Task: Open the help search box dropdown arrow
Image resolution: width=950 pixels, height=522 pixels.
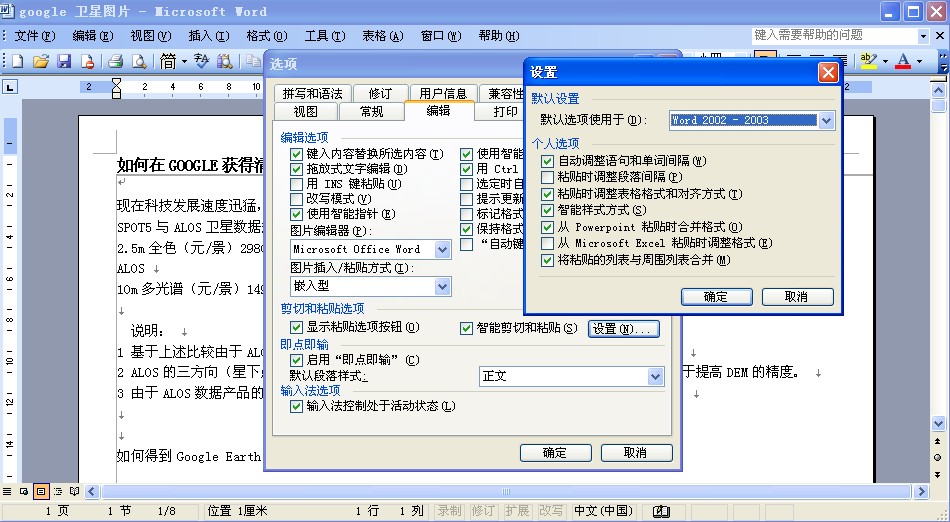Action: 923,36
